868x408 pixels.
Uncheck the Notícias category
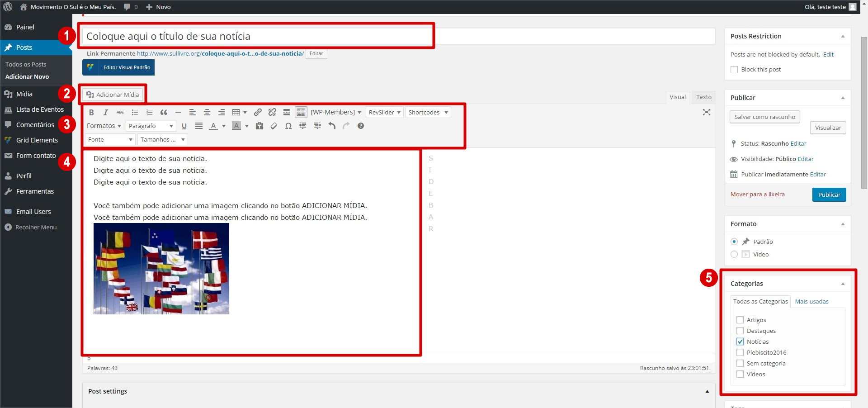point(740,342)
